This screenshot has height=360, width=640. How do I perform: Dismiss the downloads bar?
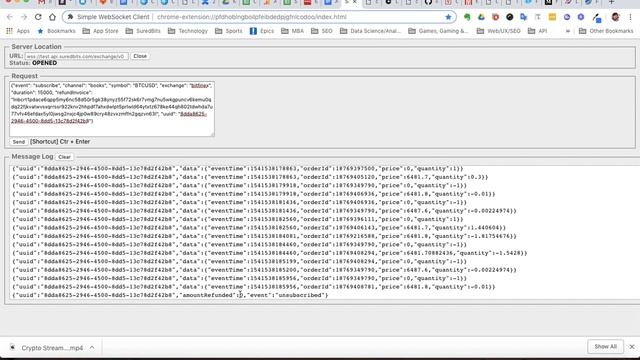[x=632, y=347]
